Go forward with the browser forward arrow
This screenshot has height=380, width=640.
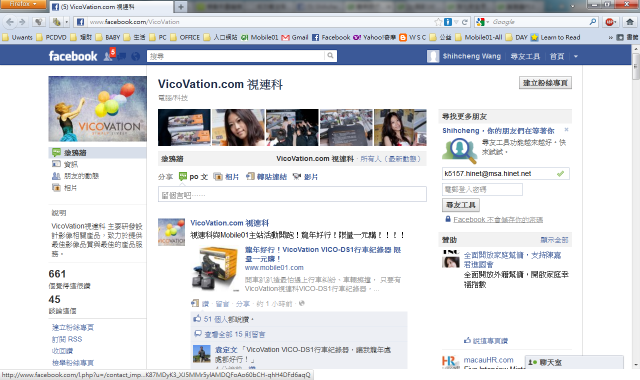[22, 22]
